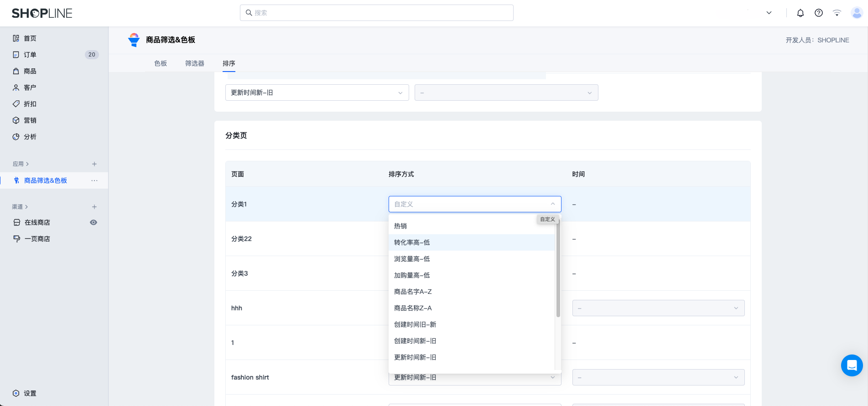Click the notification bell icon
868x406 pixels.
[800, 13]
